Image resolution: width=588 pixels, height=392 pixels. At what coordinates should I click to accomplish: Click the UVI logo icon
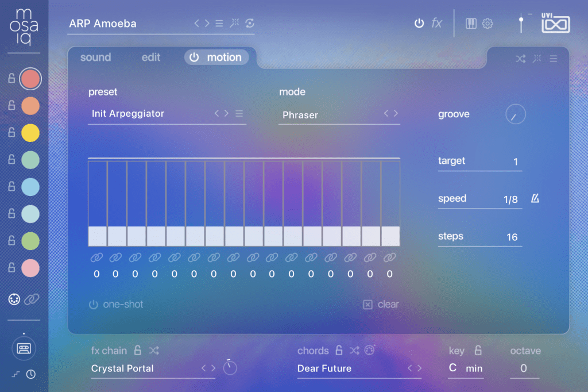pos(555,24)
